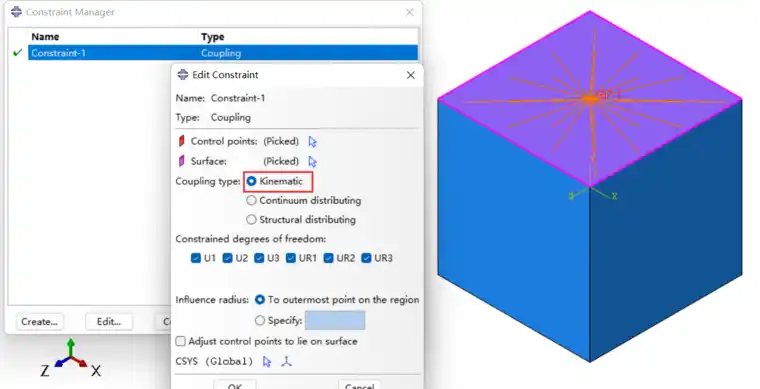The width and height of the screenshot is (760, 389).
Task: Click the Edit Constraint title icon
Action: coord(183,74)
